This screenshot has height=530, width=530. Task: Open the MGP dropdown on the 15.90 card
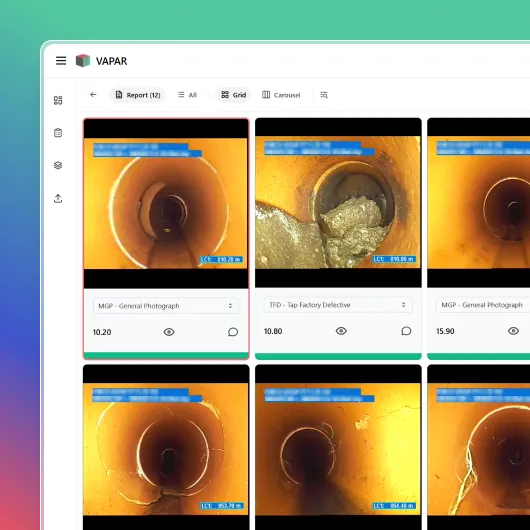[483, 305]
